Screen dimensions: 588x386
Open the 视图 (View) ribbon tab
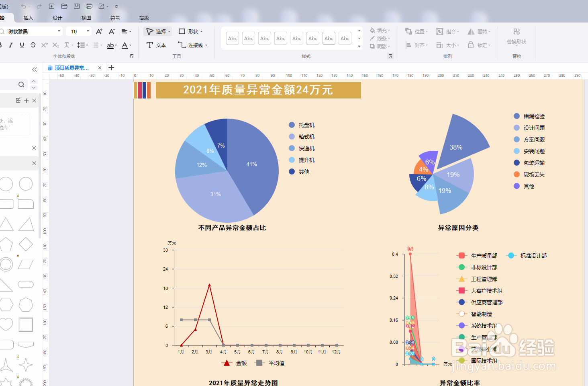tap(86, 18)
